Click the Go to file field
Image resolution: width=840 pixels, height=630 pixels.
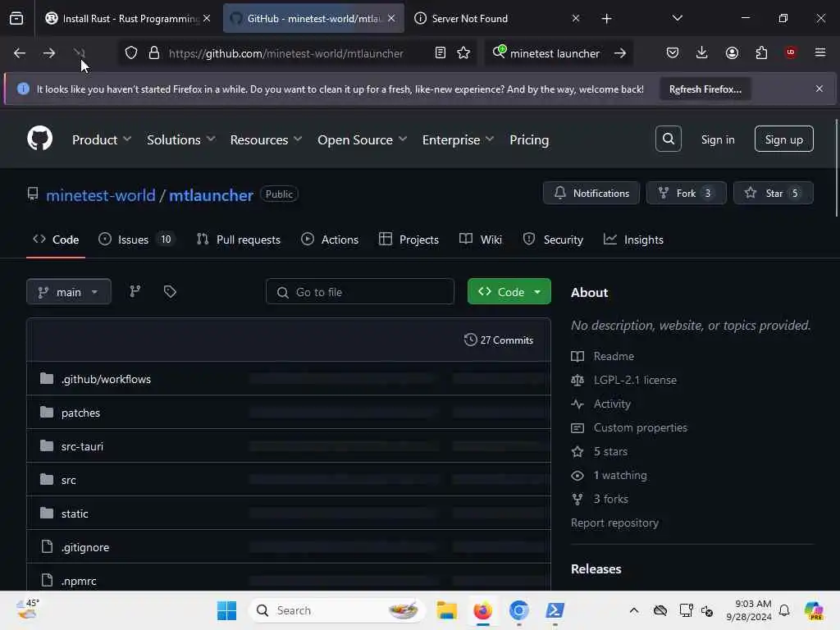[360, 291]
